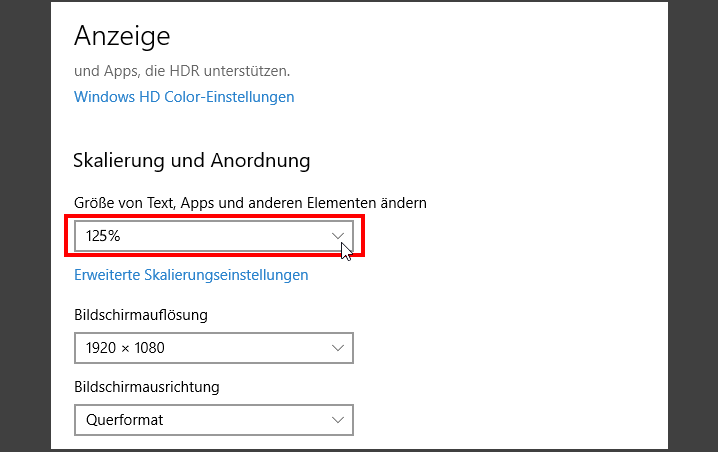Click the Bildschirmausrichtung label

pyautogui.click(x=146, y=386)
